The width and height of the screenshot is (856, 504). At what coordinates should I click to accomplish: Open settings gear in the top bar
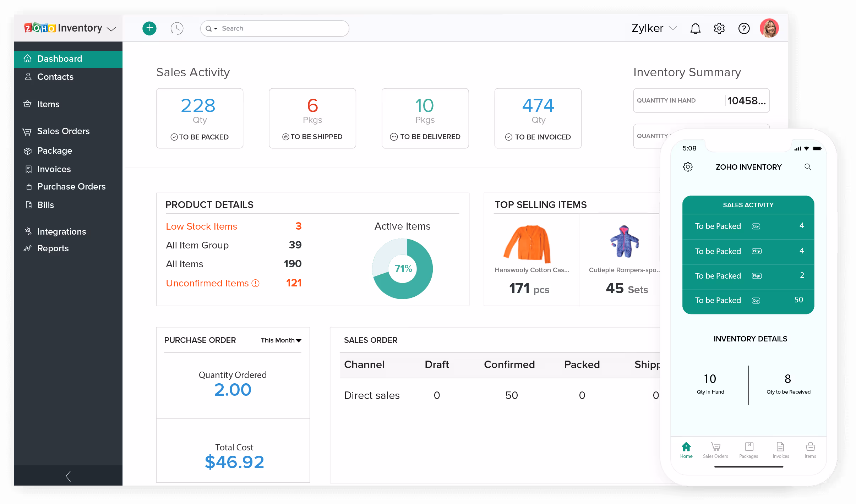(x=719, y=28)
